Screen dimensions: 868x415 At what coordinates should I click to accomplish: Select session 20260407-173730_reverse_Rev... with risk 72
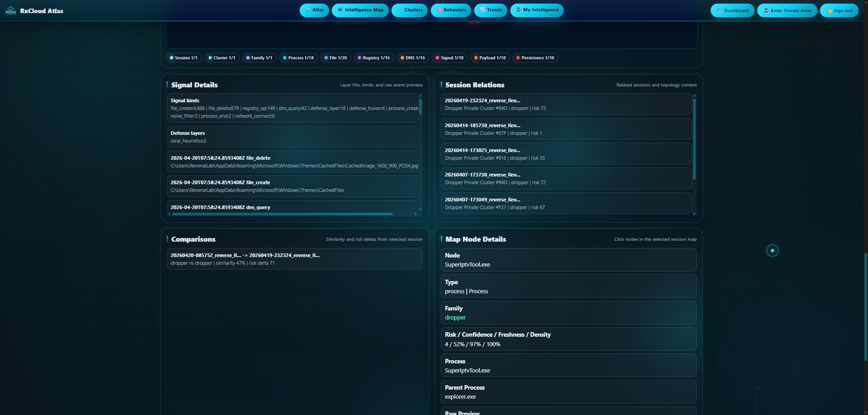pyautogui.click(x=566, y=178)
